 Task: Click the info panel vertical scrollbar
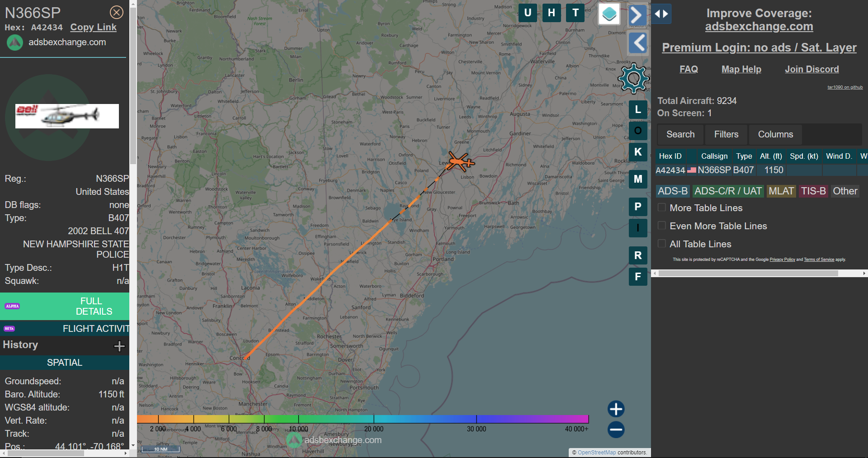tap(133, 86)
